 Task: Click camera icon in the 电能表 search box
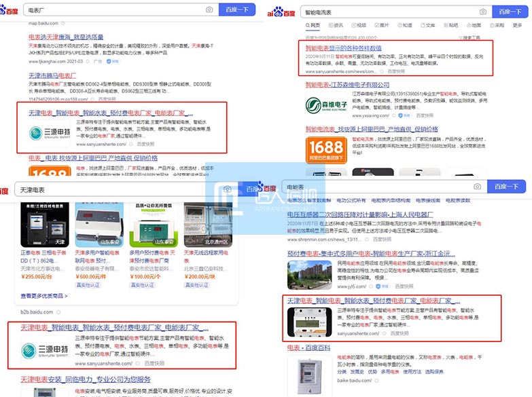coord(478,187)
